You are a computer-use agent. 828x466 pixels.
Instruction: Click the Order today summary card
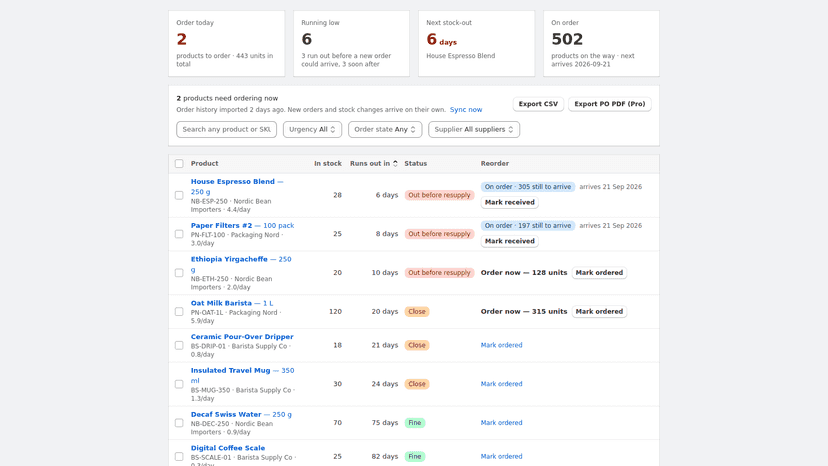click(x=227, y=44)
